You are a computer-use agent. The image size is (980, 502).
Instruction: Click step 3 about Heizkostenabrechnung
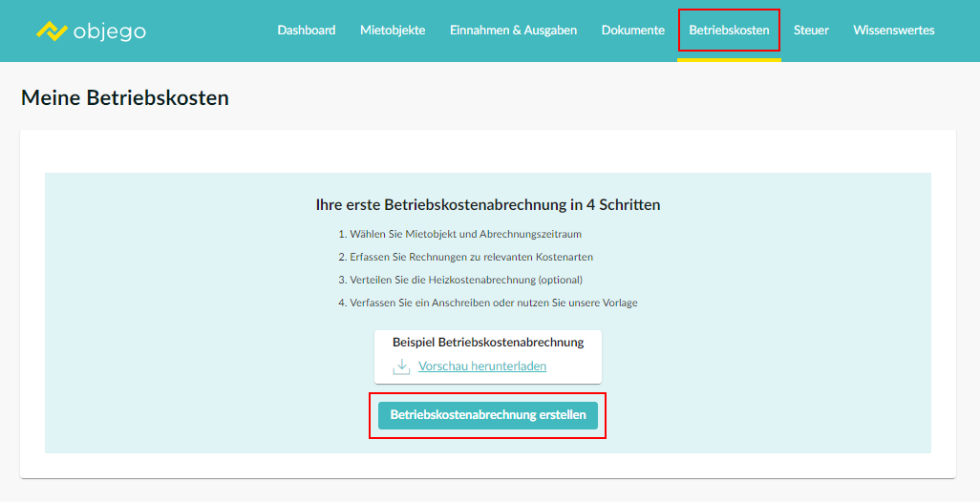click(465, 280)
